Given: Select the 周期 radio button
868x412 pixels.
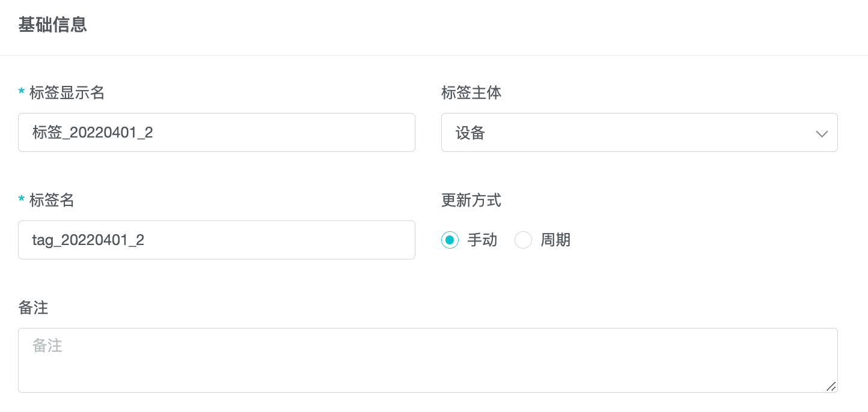Looking at the screenshot, I should click(524, 240).
